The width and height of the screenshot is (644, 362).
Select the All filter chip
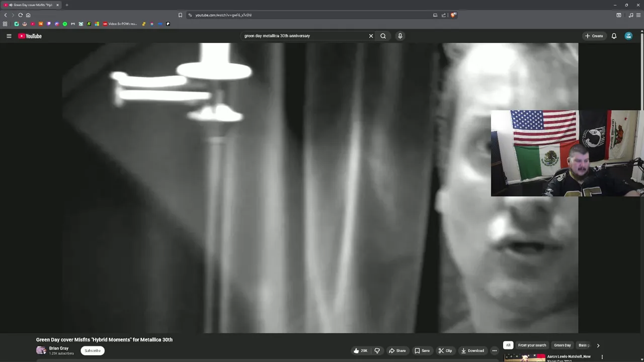click(508, 345)
